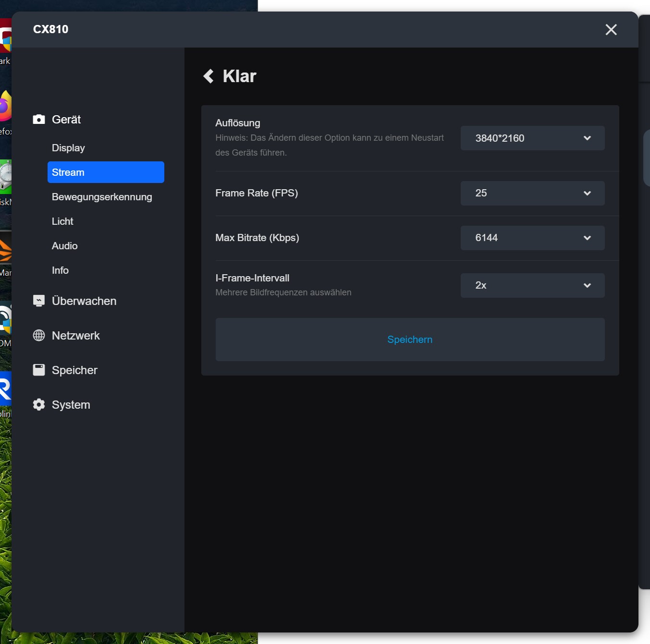
Task: Click the camera icon next to Gerät
Action: (x=39, y=119)
